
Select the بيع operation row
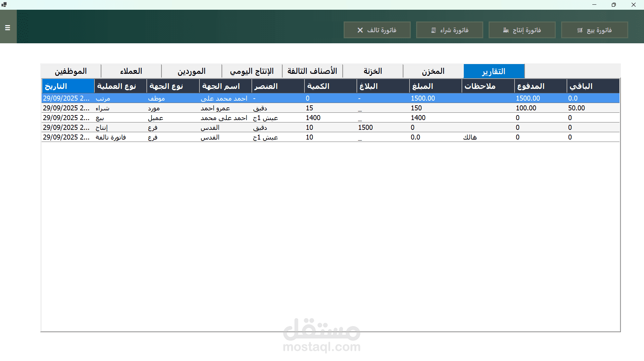(331, 118)
